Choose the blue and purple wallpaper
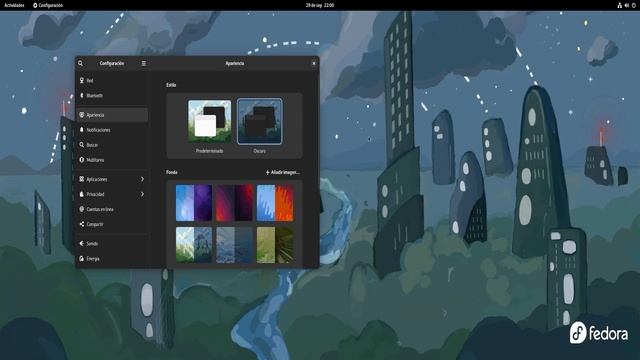This screenshot has width=640, height=360. pyautogui.click(x=194, y=203)
